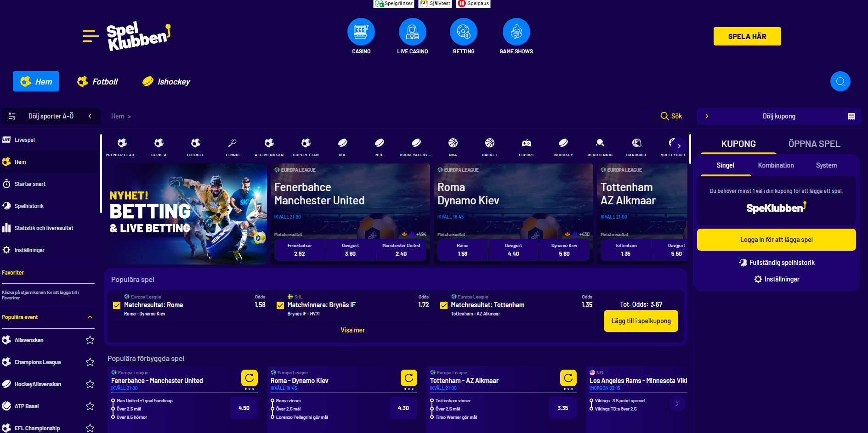This screenshot has height=433, width=868.
Task: Favorite Allsvenskan with the star icon
Action: click(90, 340)
